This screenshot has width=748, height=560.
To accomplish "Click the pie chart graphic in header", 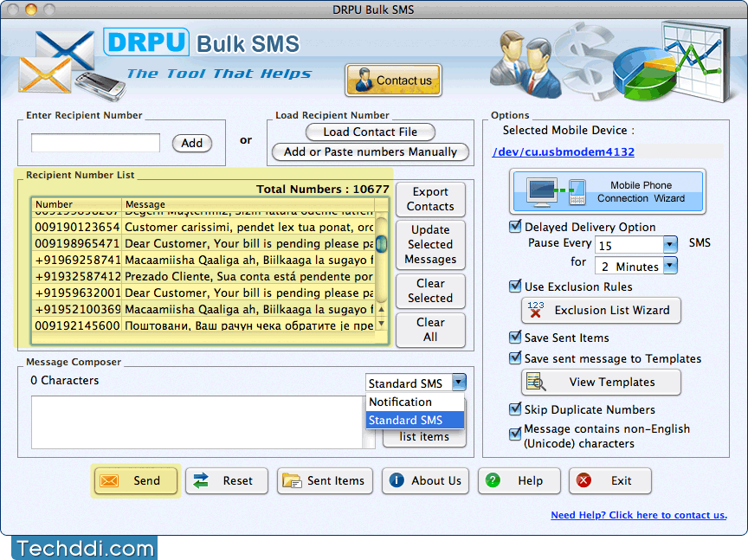I will [644, 72].
